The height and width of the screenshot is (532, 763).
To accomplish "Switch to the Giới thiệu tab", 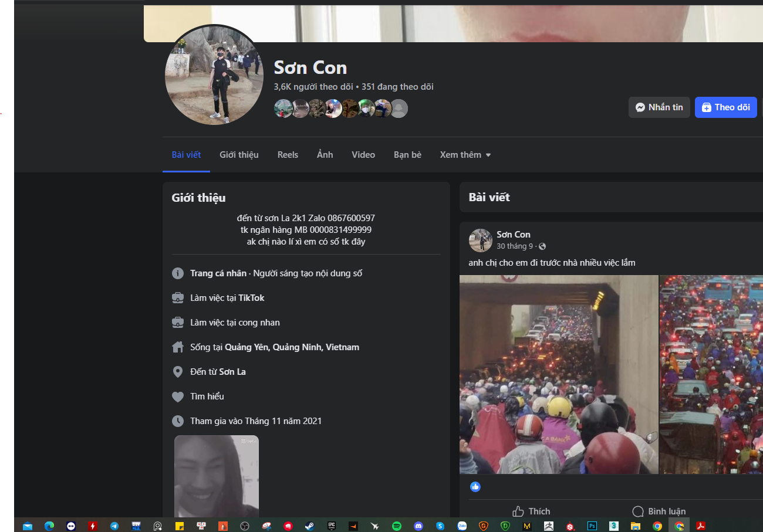I will (239, 155).
